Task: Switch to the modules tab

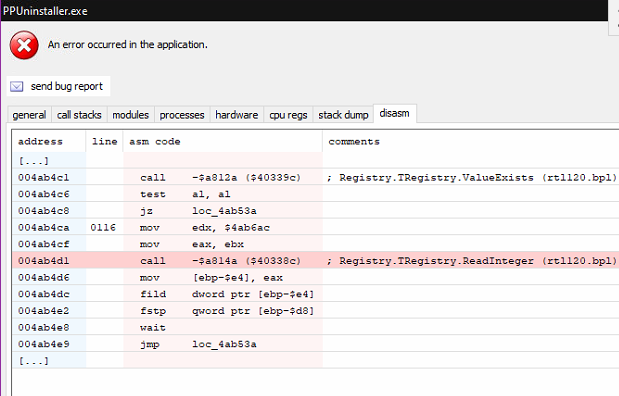Action: click(x=131, y=115)
